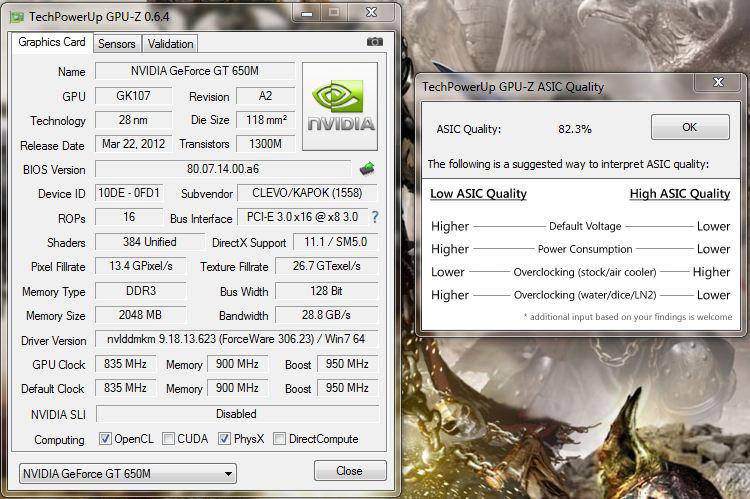The width and height of the screenshot is (750, 499).
Task: Click the Pixel Fillrate value 13.4 GPixel/s
Action: coord(141,266)
